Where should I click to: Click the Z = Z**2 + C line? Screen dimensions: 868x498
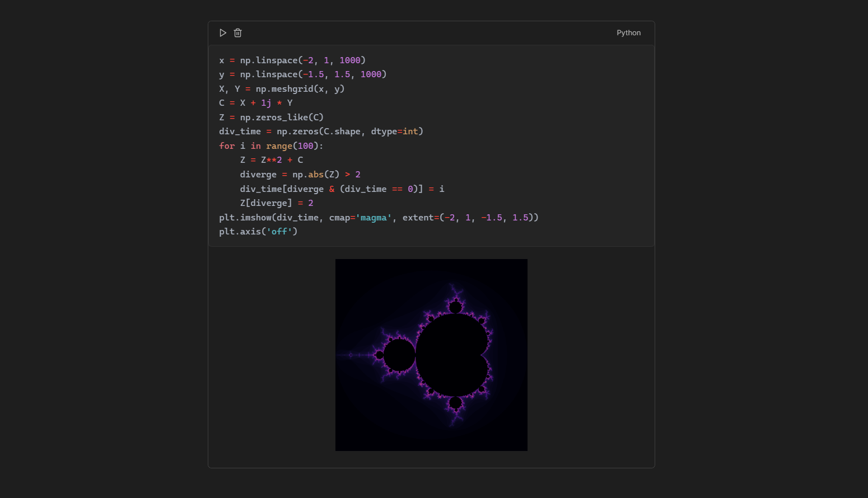[x=270, y=159]
